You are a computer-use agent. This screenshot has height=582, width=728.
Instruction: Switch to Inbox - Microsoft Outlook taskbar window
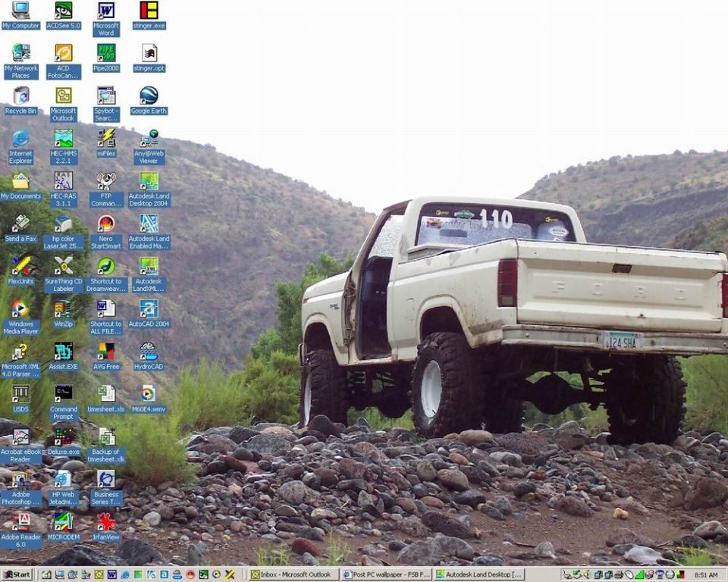[x=293, y=574]
